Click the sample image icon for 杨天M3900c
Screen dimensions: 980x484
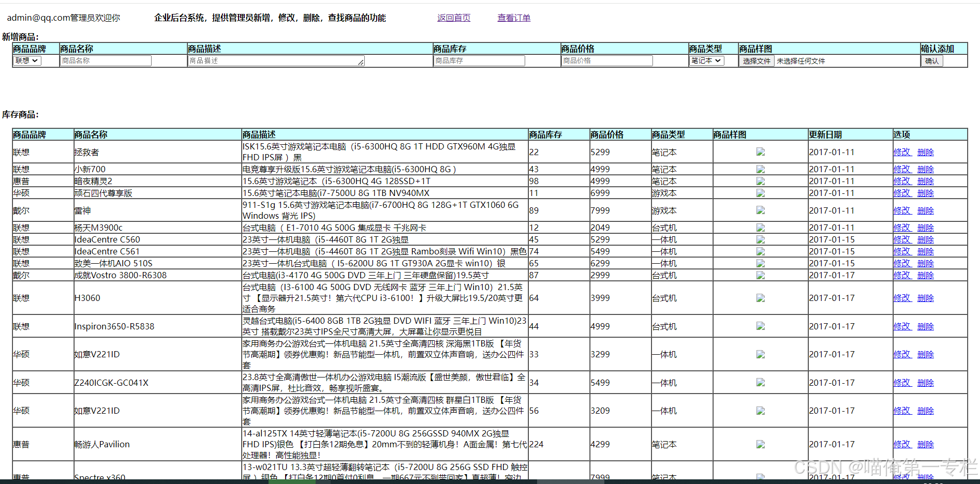pos(760,228)
